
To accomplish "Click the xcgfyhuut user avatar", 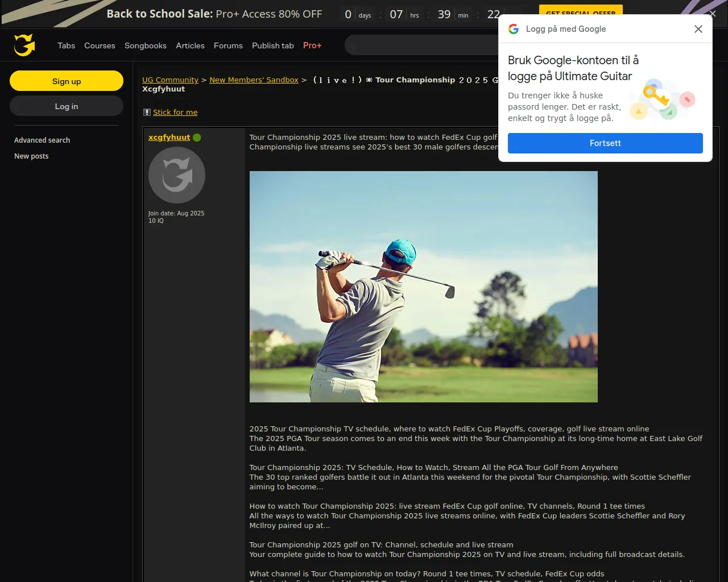I will click(177, 175).
